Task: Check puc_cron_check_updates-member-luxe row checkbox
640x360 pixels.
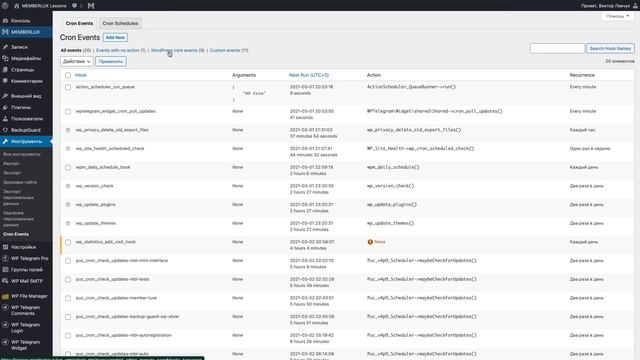Action: (x=68, y=298)
